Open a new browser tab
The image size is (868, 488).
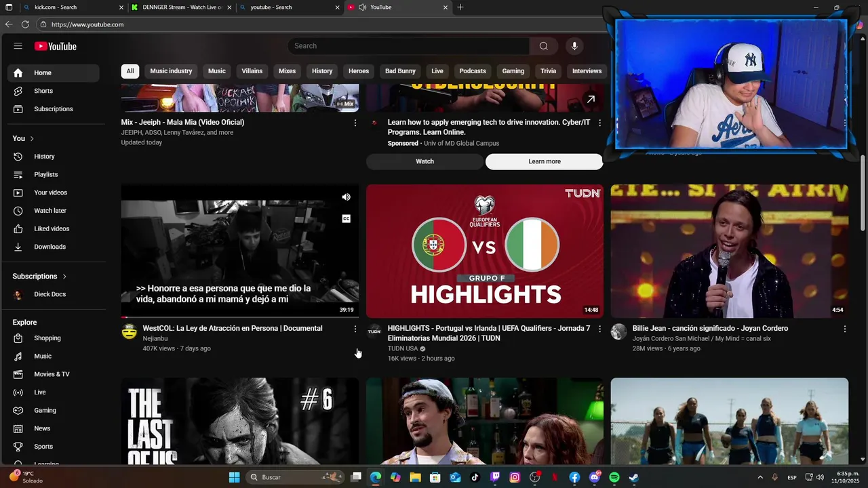460,7
